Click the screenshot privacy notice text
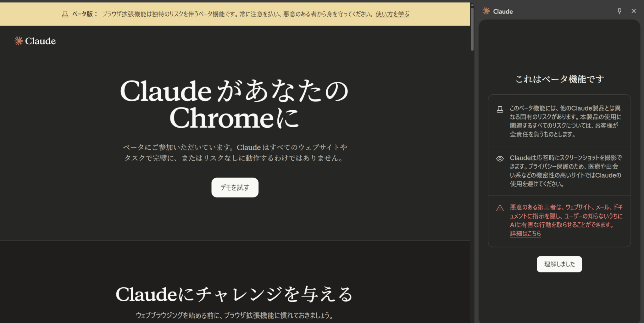 (x=565, y=171)
